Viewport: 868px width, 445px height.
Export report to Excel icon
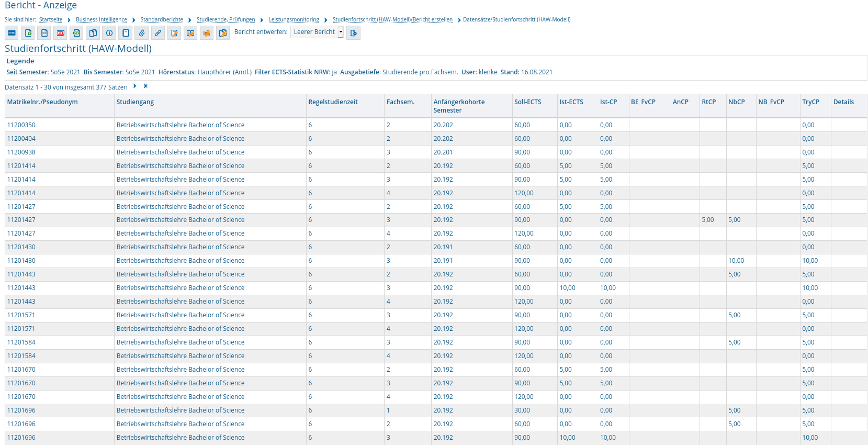[28, 33]
